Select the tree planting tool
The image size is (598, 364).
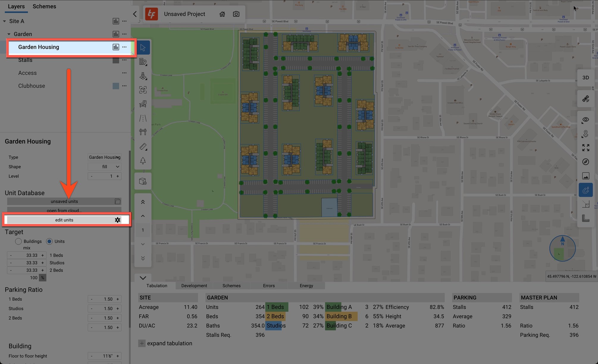[143, 161]
